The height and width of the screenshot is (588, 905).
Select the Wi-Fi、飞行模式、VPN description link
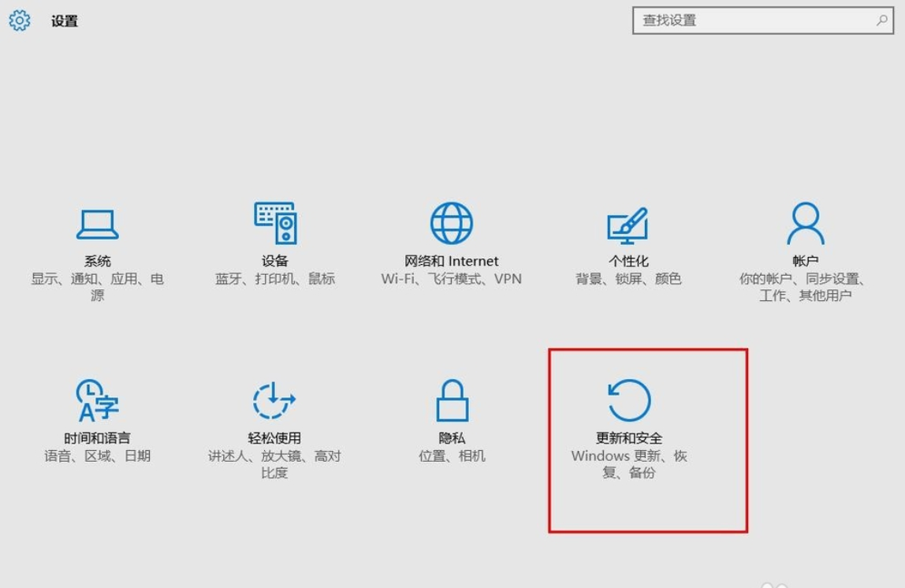click(450, 277)
